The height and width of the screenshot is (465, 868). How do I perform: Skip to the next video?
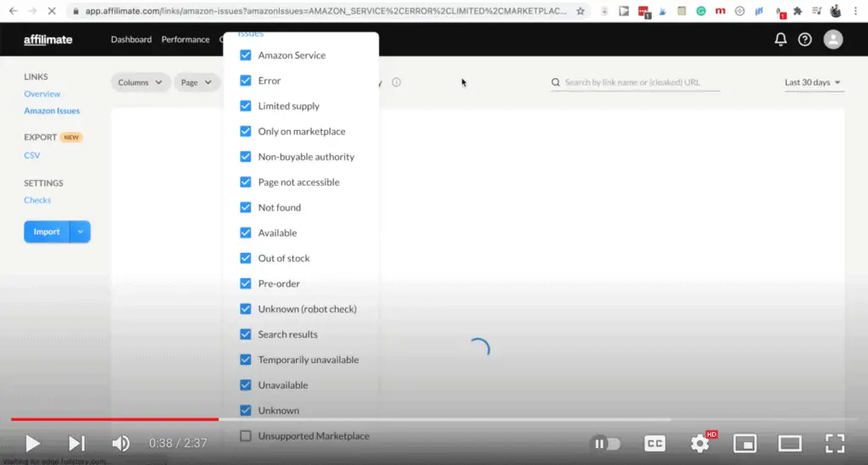point(76,443)
